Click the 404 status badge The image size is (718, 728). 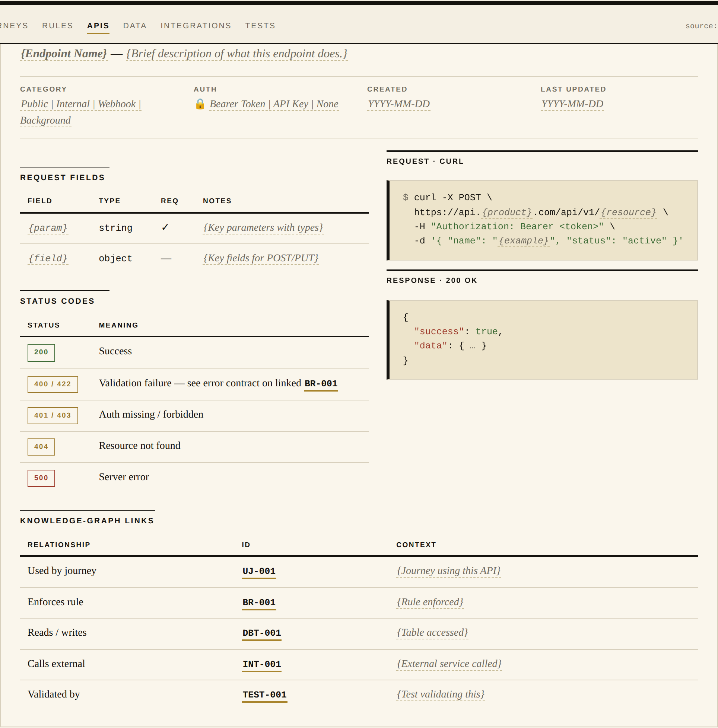(41, 447)
